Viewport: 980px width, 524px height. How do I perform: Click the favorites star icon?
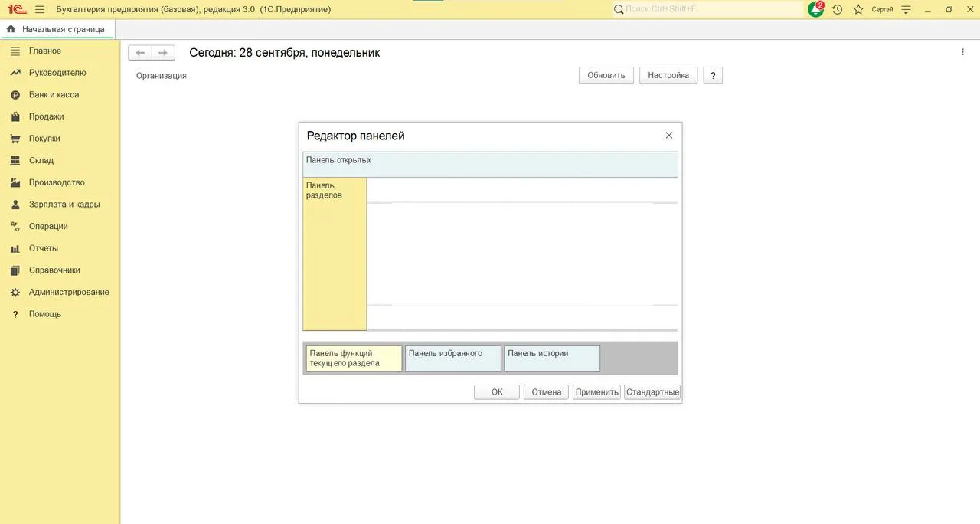[858, 9]
